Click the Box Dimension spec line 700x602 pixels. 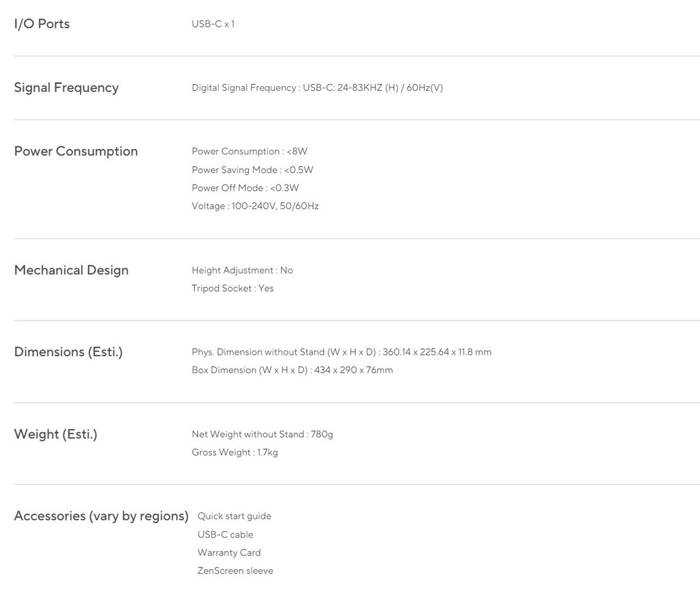click(x=293, y=370)
